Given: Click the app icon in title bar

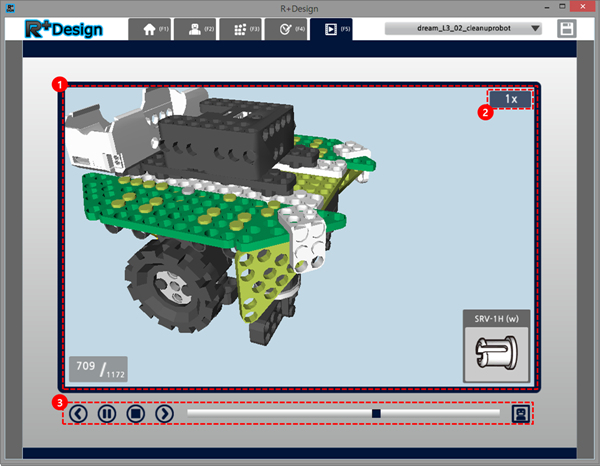Looking at the screenshot, I should pyautogui.click(x=9, y=7).
